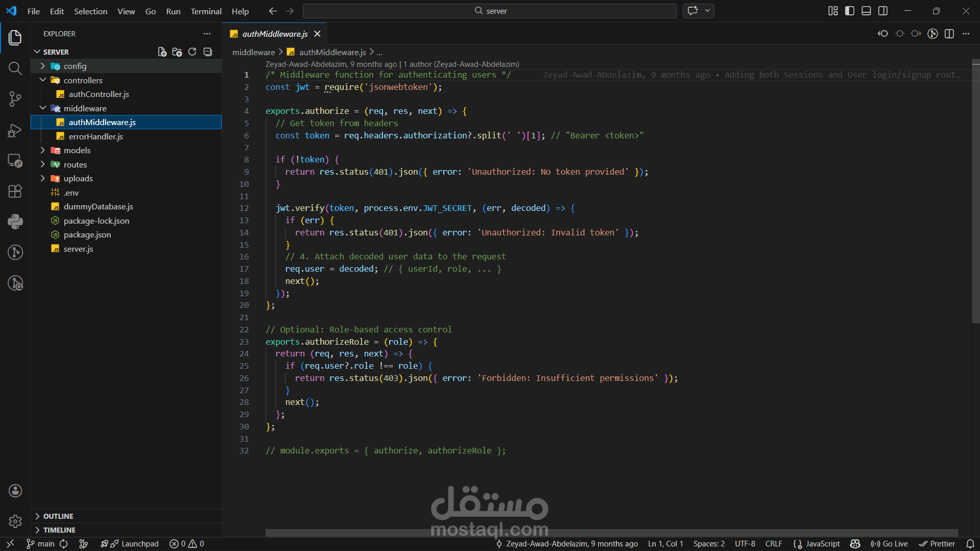Open Copilot dropdown arrow in title bar
Screen dimensions: 980x551
point(707,11)
